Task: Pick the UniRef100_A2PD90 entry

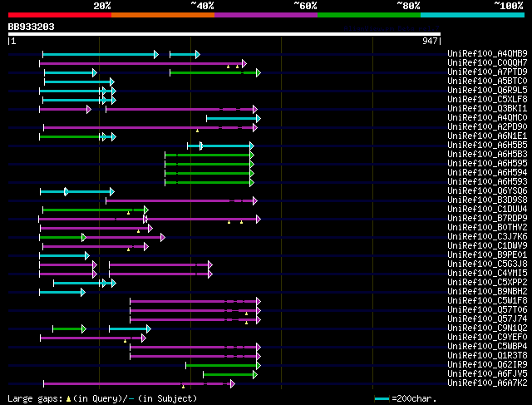Action: click(x=487, y=126)
